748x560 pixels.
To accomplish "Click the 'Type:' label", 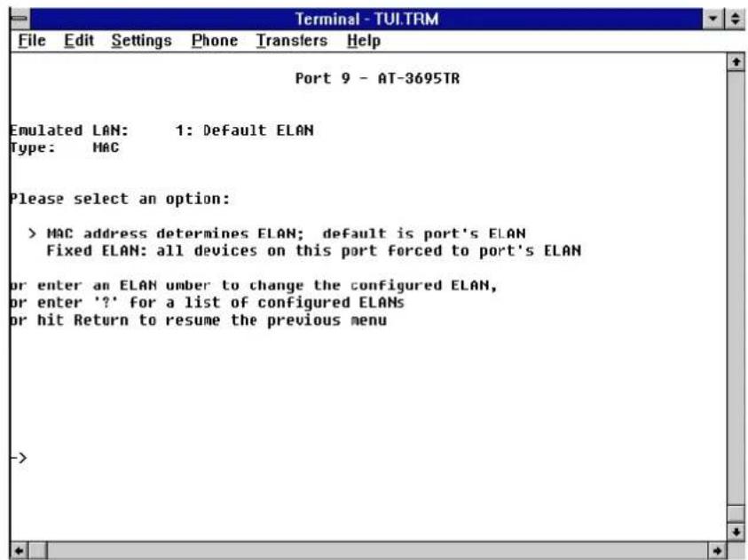I will coord(33,147).
